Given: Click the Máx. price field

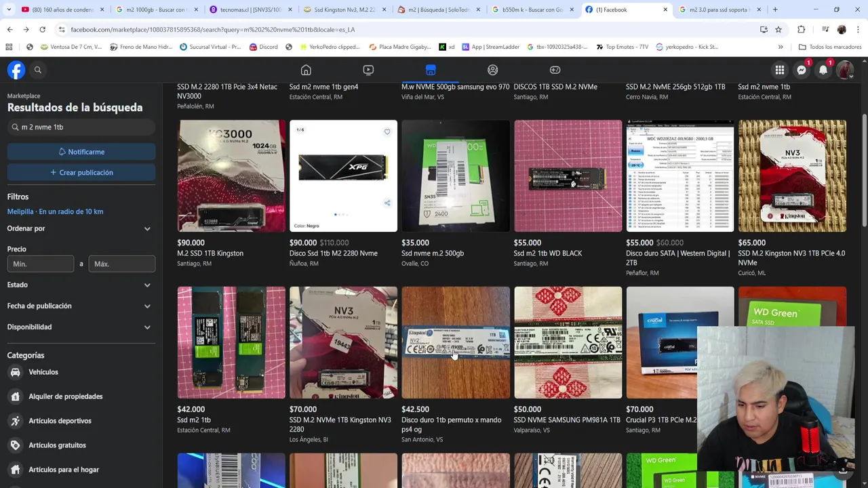Looking at the screenshot, I should 121,264.
